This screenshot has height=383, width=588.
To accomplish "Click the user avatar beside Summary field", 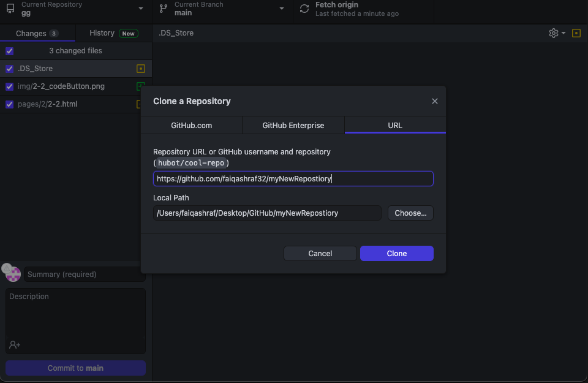I will [12, 273].
